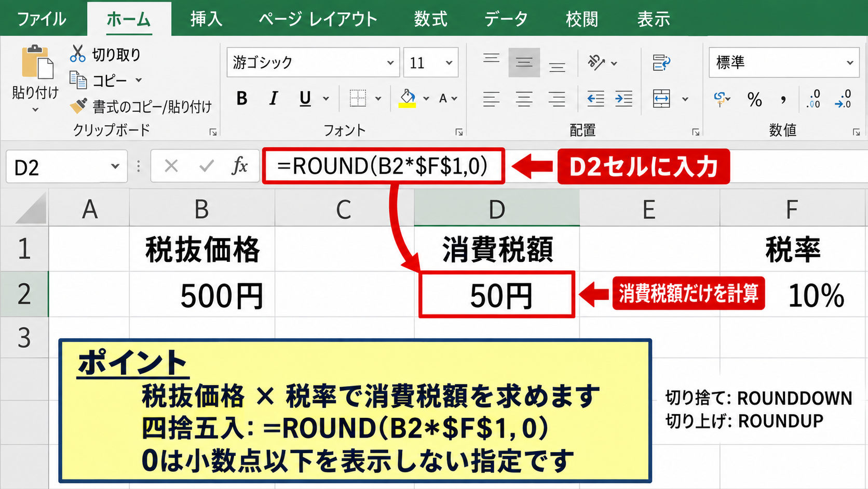This screenshot has width=868, height=489.
Task: Toggle Italic formatting
Action: (274, 98)
